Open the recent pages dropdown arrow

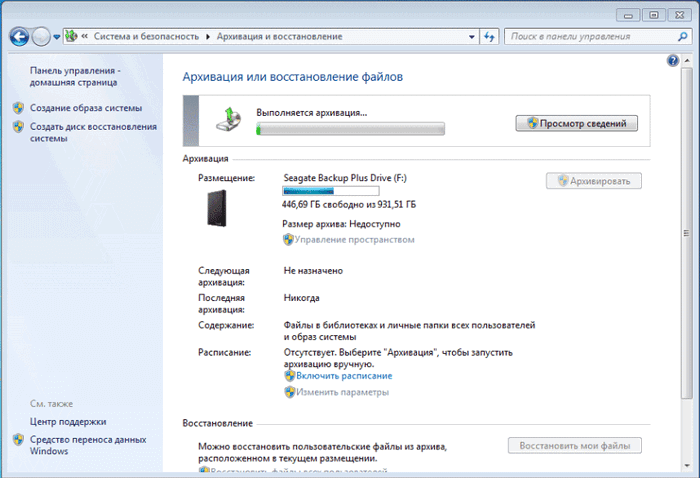[56, 37]
